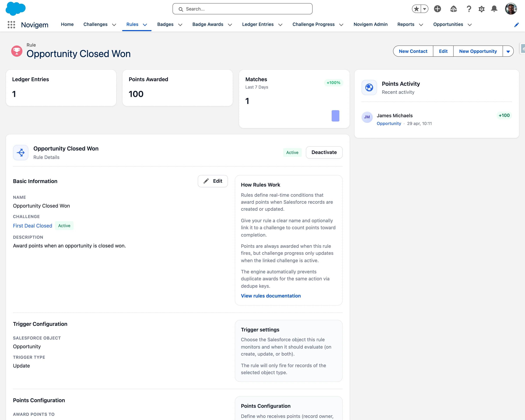Image resolution: width=525 pixels, height=420 pixels.
Task: Open the Badge Awards tab
Action: (x=208, y=24)
